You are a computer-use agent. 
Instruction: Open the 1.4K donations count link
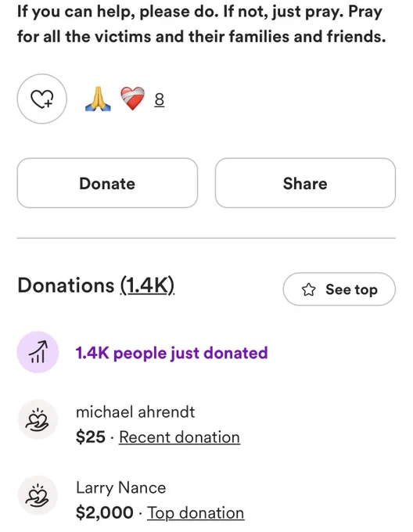[147, 286]
